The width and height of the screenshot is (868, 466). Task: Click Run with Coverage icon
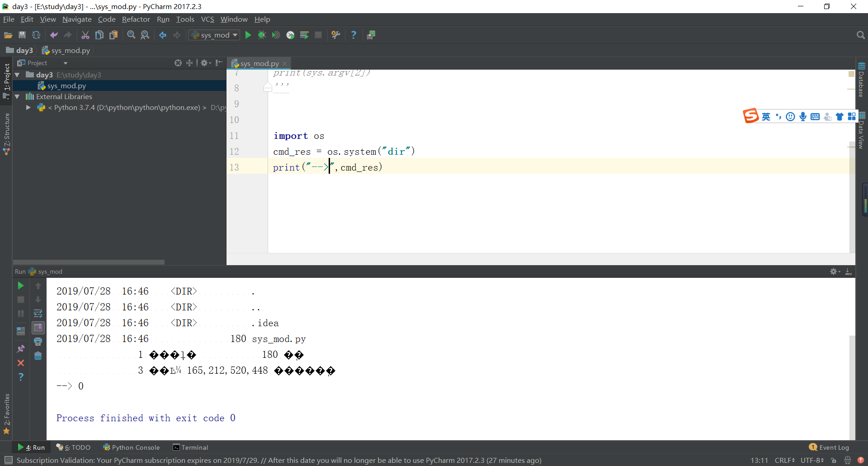(276, 35)
